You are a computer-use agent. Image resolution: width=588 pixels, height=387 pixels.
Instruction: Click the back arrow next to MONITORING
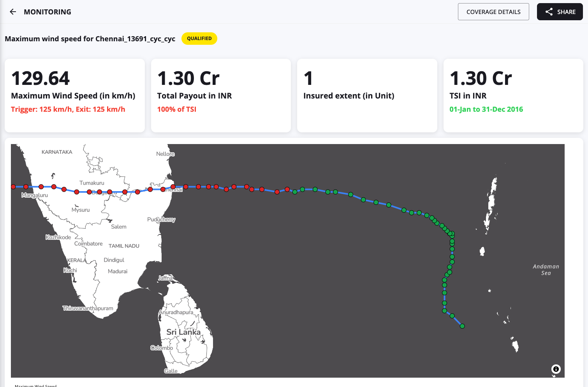click(x=13, y=12)
